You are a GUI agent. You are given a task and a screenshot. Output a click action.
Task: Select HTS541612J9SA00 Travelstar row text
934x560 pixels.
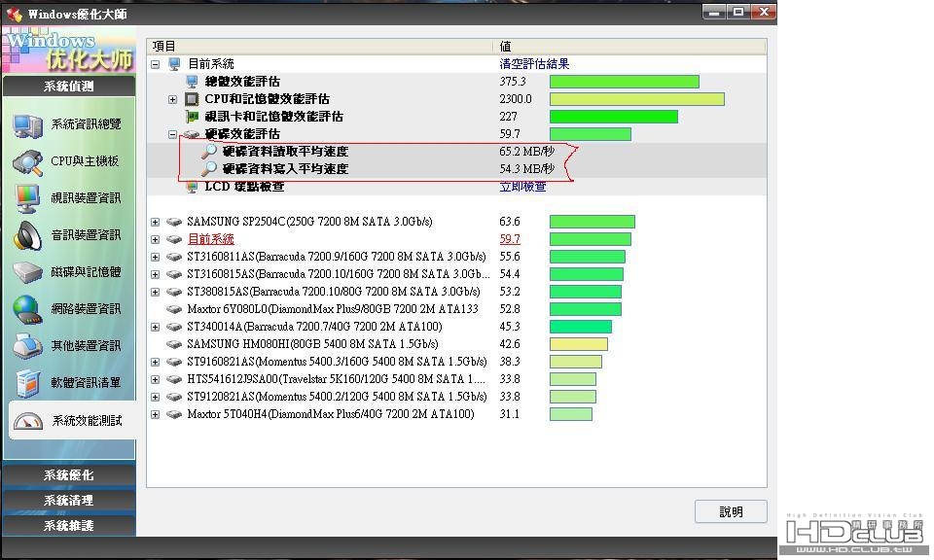tap(337, 379)
